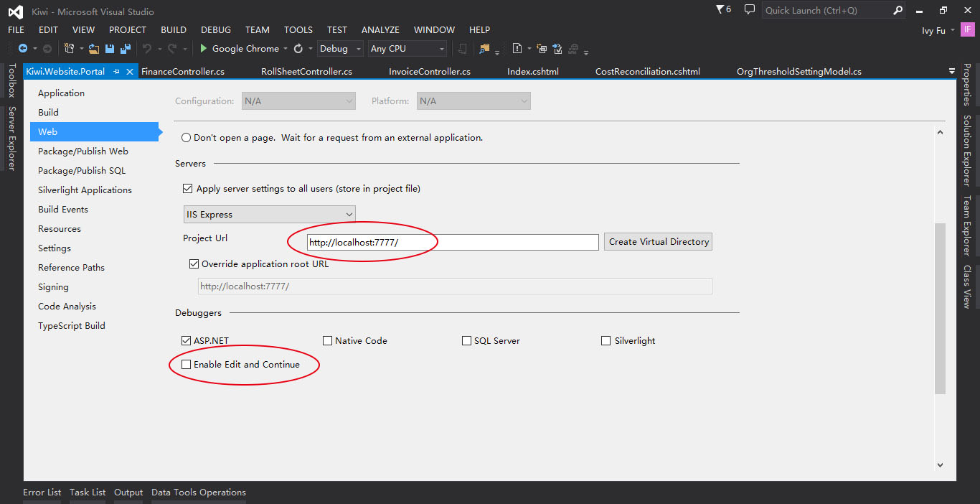Click the Save floppy disk icon
Screen dimensions: 980x504
[x=110, y=49]
